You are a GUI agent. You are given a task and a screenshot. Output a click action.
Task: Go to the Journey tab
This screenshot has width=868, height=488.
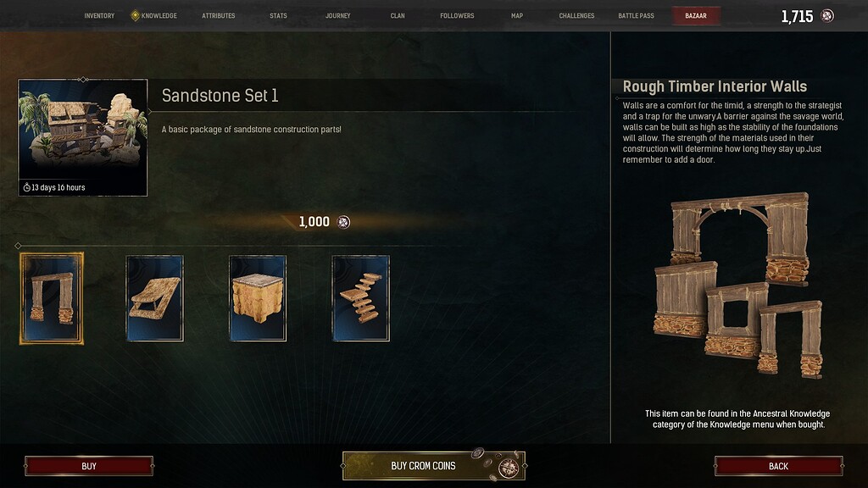point(337,15)
